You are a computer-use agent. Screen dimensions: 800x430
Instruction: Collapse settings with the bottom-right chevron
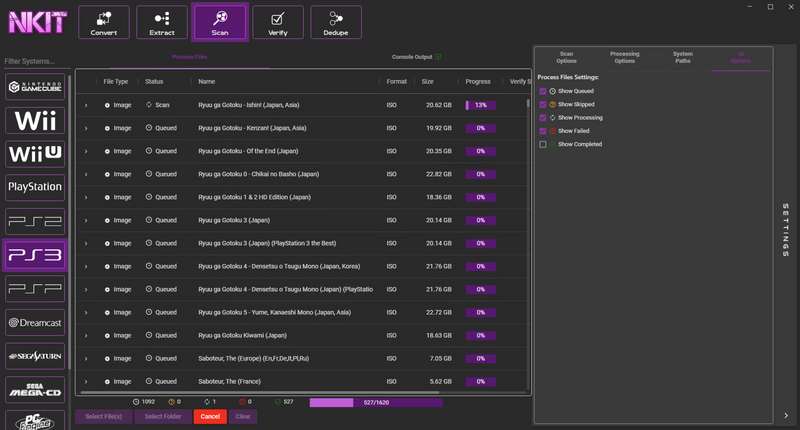786,415
